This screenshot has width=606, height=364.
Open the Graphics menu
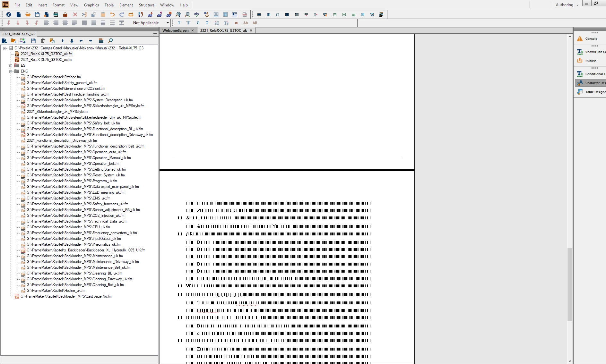pyautogui.click(x=91, y=5)
